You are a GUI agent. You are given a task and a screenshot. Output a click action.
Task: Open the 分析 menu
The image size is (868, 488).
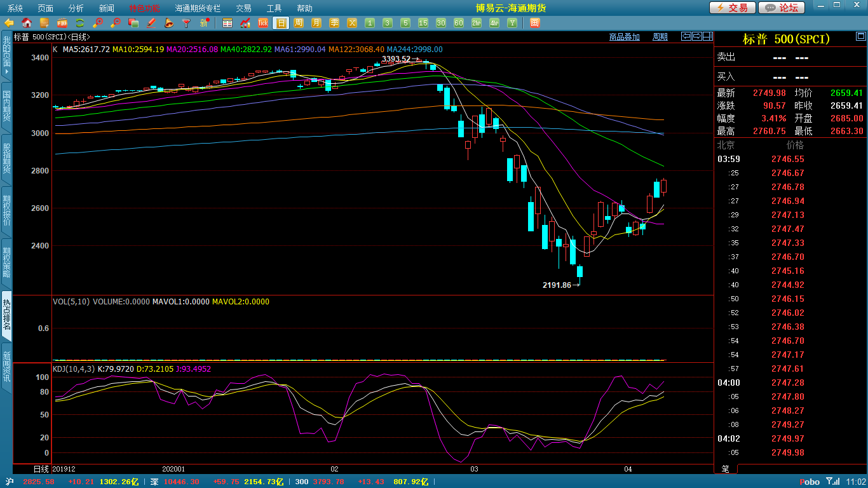click(76, 8)
